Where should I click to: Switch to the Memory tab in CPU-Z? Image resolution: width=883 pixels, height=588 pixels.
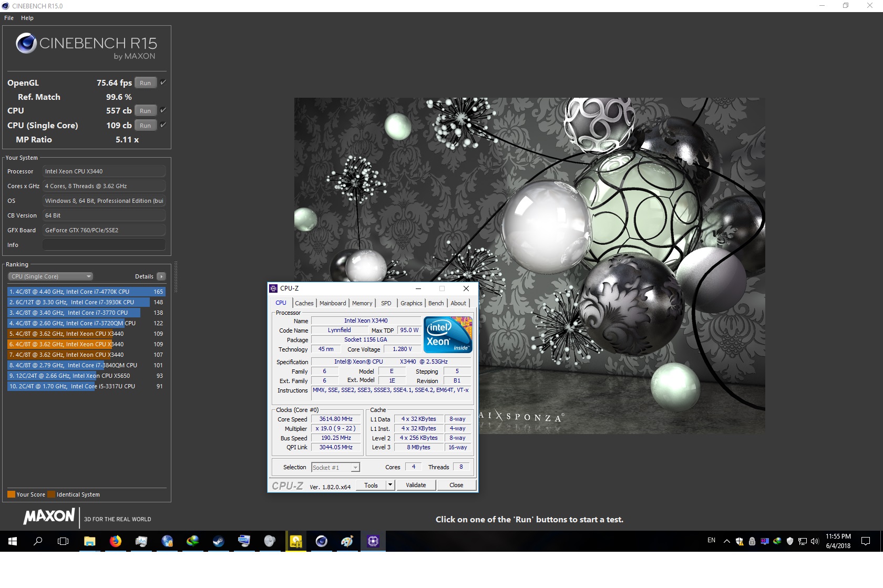pyautogui.click(x=362, y=303)
